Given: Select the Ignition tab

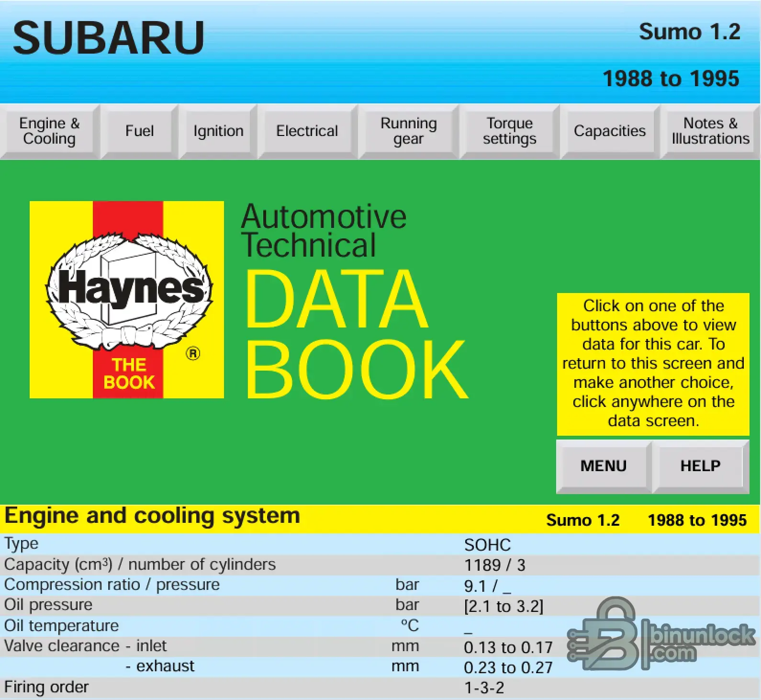Looking at the screenshot, I should point(218,131).
